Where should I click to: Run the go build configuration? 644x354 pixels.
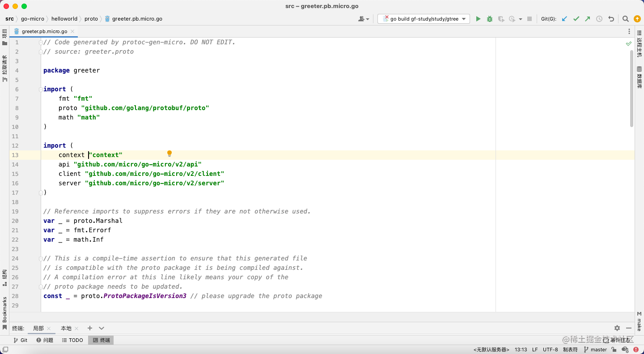click(478, 19)
